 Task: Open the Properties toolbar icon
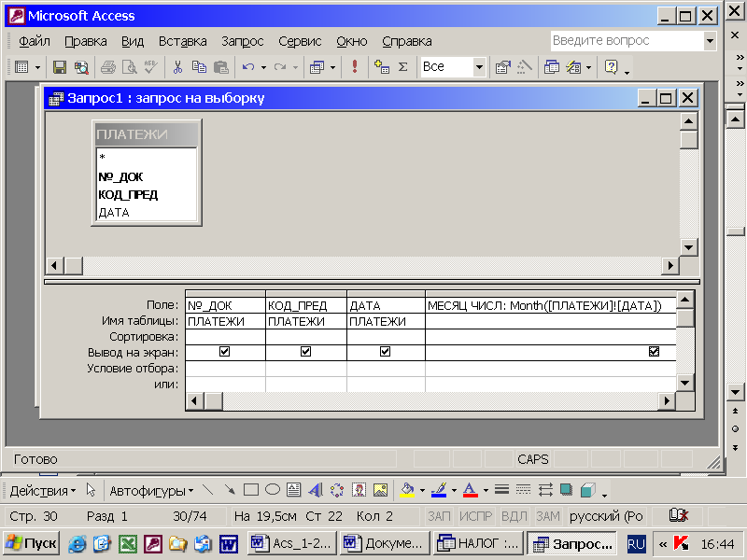point(503,67)
